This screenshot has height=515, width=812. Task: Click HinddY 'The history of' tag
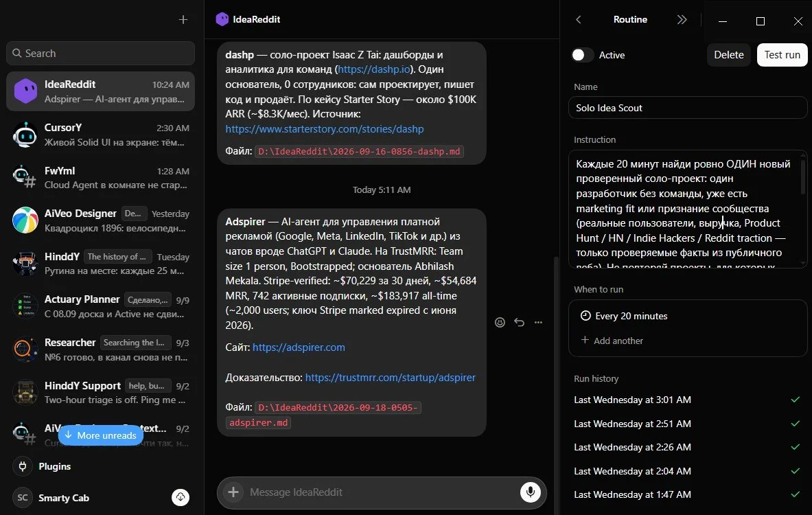pos(117,256)
